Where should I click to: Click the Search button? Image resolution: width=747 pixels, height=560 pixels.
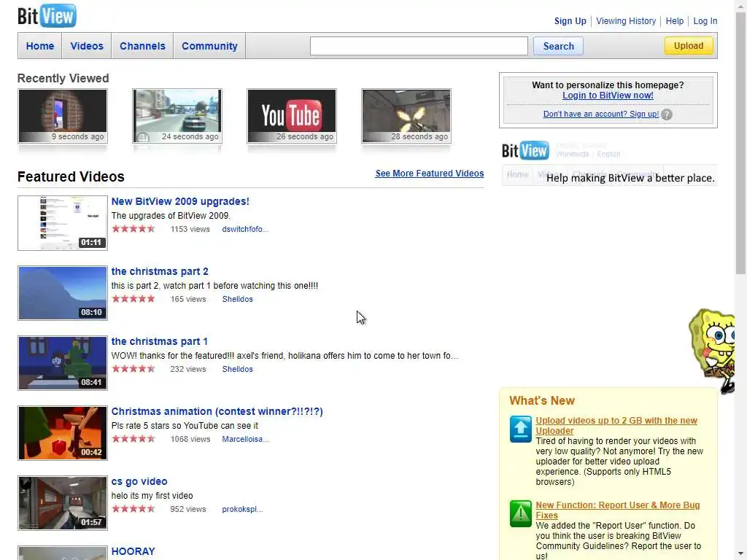click(x=558, y=46)
